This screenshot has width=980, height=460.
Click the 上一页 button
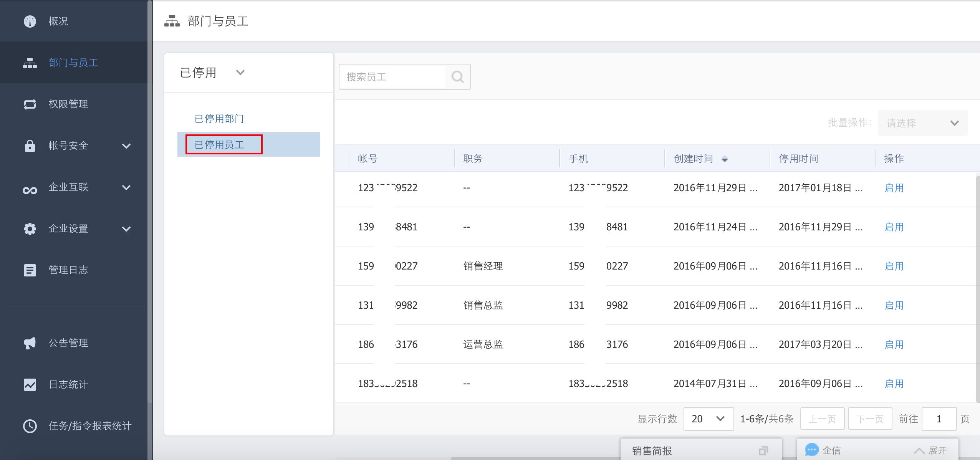(x=822, y=419)
